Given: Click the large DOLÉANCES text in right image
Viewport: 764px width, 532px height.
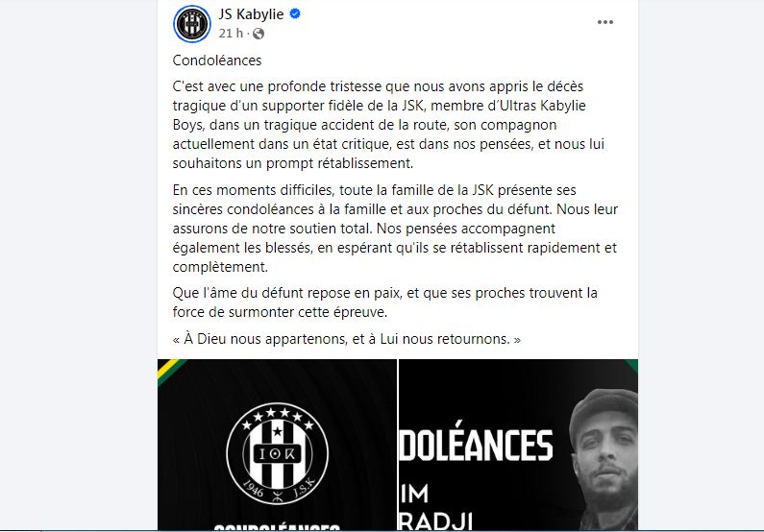Looking at the screenshot, I should pos(476,445).
